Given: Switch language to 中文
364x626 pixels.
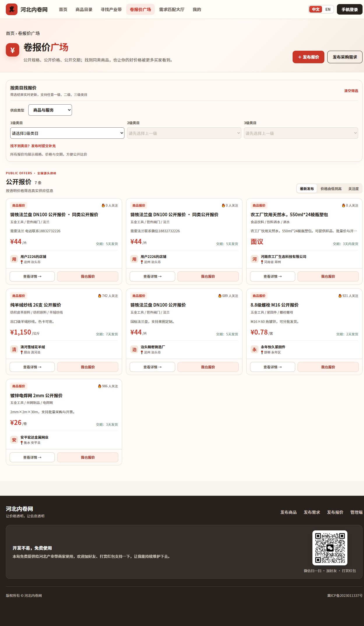Looking at the screenshot, I should point(316,9).
